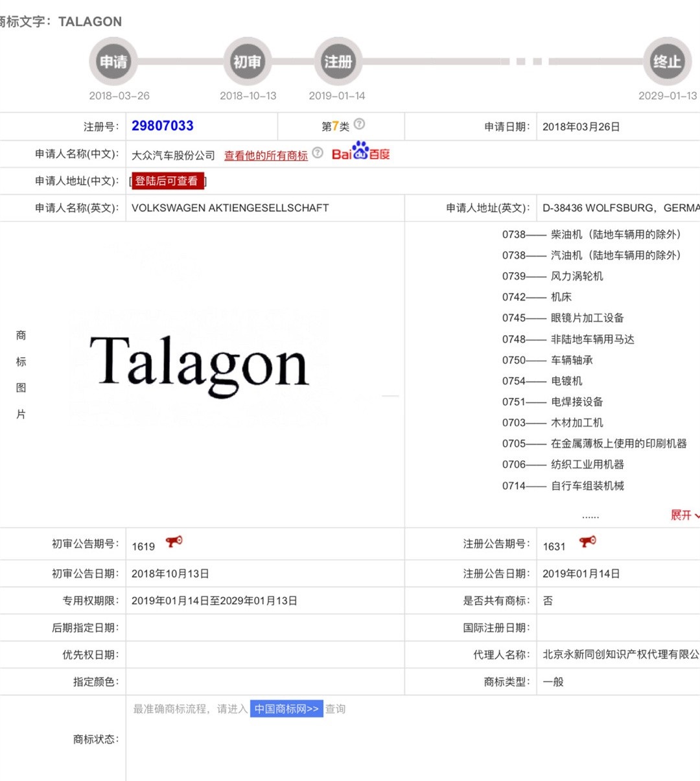Open 查看他的所有商标 link
This screenshot has width=700, height=781.
266,156
